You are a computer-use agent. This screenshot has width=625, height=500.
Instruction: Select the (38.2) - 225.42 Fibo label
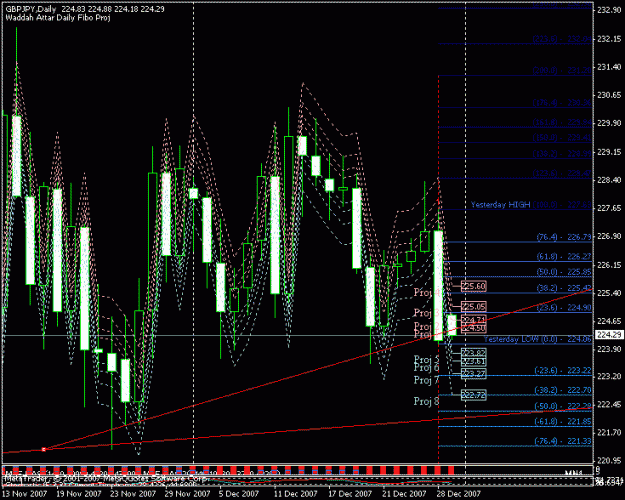click(564, 288)
